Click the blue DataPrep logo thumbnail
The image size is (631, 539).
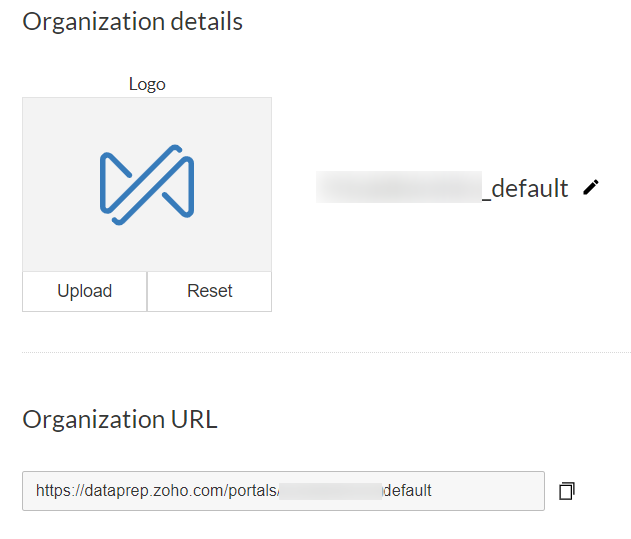(x=147, y=184)
